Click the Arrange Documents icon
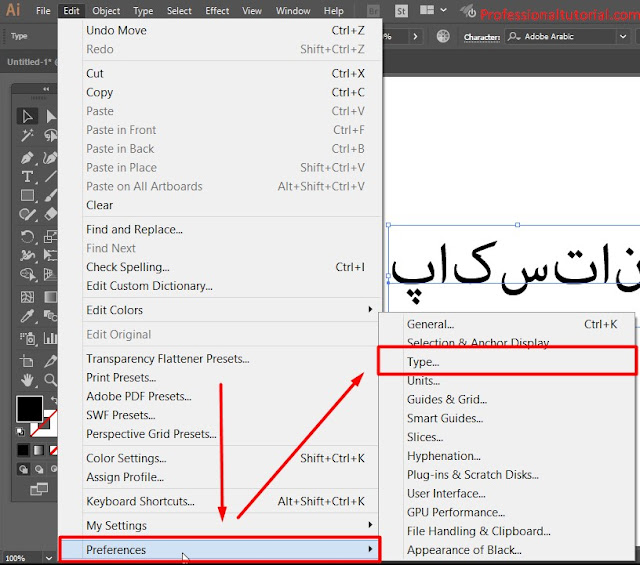 [427, 10]
